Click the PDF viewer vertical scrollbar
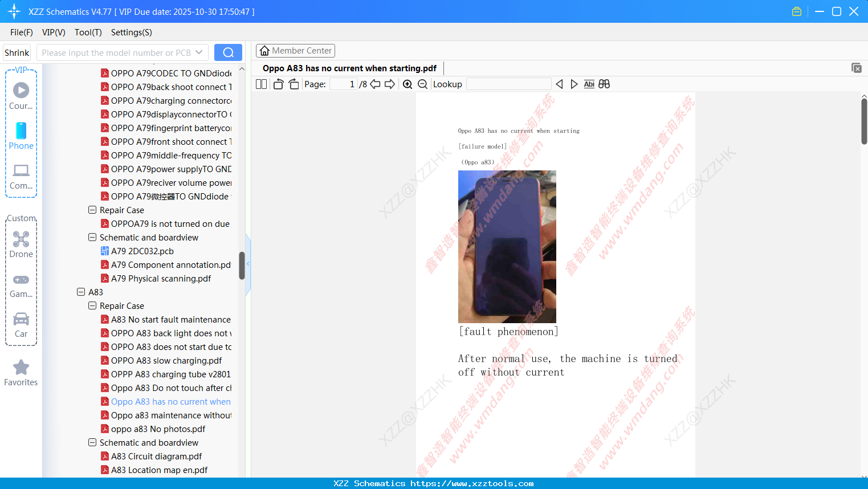Viewport: 868px width, 489px height. point(864,121)
